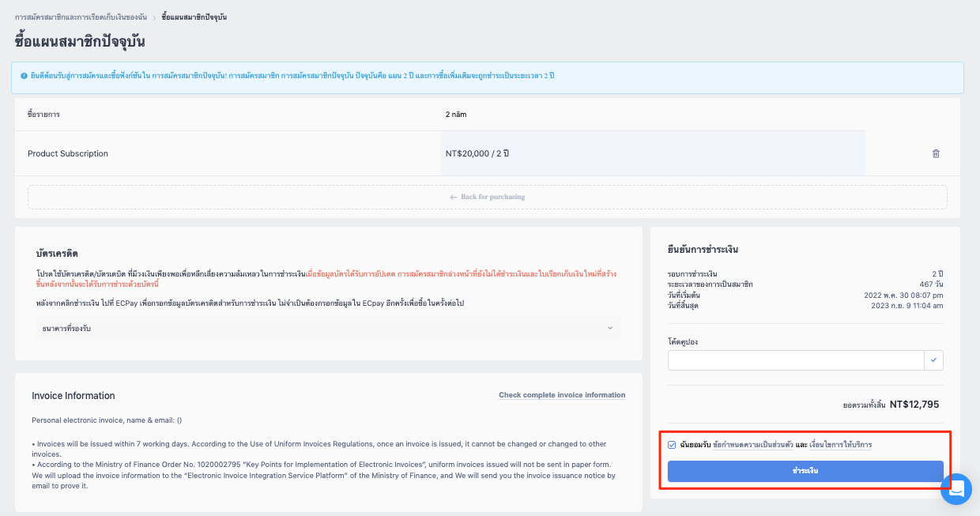Viewport: 980px width, 516px height.
Task: Click the 467 วัน membership duration value
Action: point(931,284)
